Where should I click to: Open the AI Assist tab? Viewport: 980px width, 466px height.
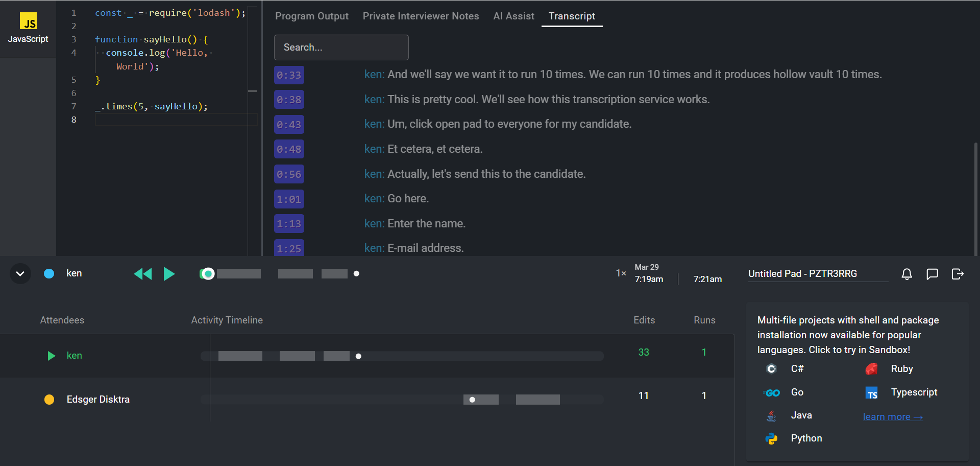tap(513, 16)
